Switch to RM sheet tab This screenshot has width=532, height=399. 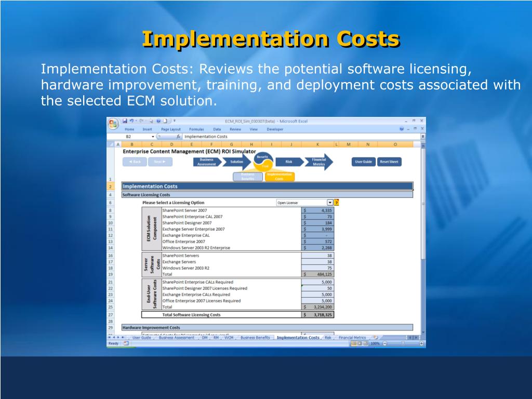click(216, 338)
